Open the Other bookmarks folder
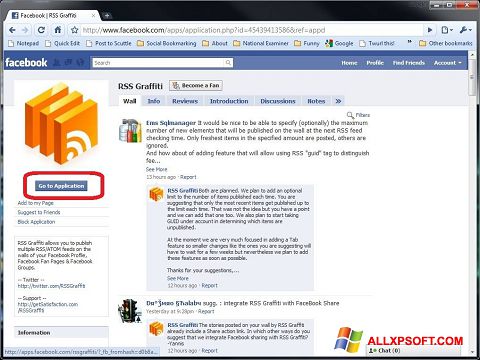Screen dimensions: 480x360 (x=446, y=43)
